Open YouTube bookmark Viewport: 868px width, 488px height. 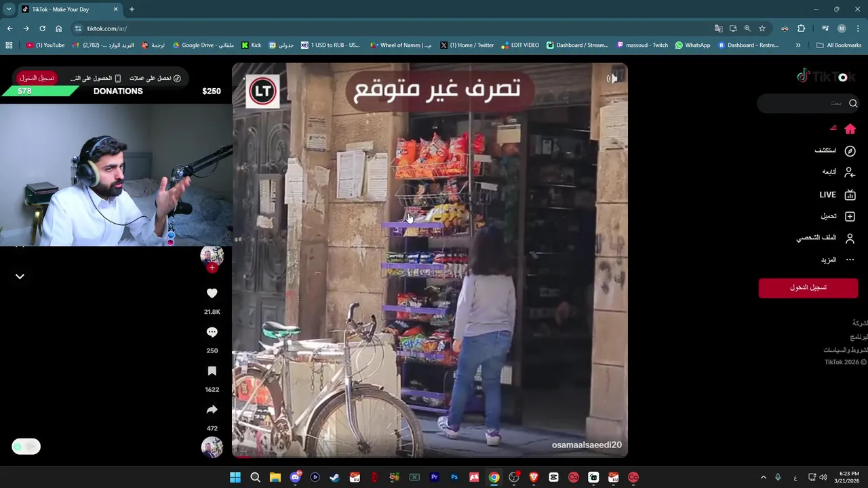tap(45, 45)
